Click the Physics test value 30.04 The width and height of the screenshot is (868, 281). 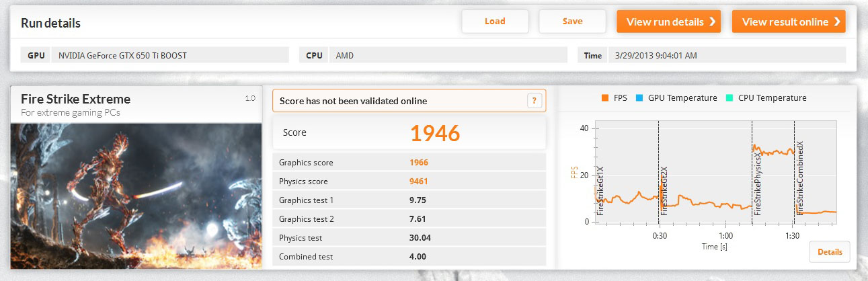pos(420,238)
